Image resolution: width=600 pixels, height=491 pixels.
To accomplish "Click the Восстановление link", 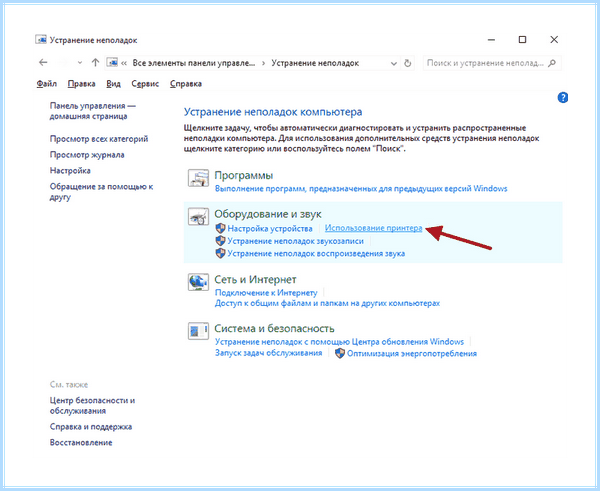I will (x=81, y=443).
